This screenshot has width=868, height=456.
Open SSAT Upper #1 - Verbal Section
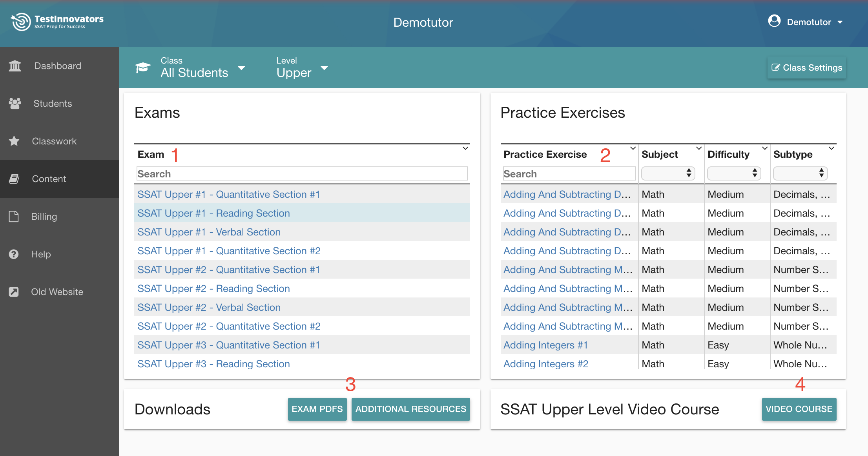coord(209,232)
